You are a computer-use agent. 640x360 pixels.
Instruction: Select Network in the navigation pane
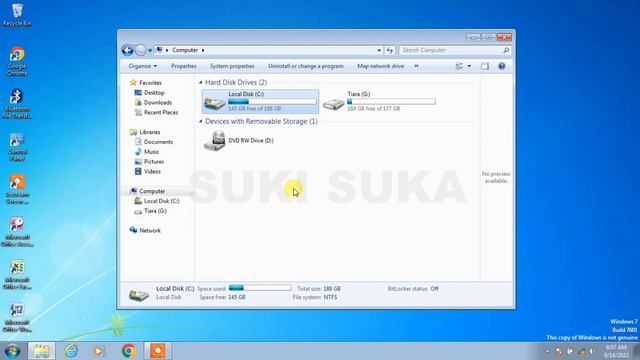[x=150, y=231]
